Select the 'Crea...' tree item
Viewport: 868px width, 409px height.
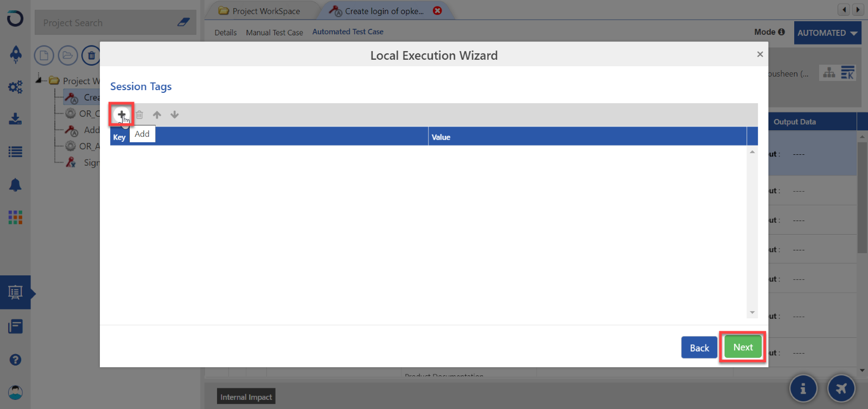pyautogui.click(x=82, y=97)
